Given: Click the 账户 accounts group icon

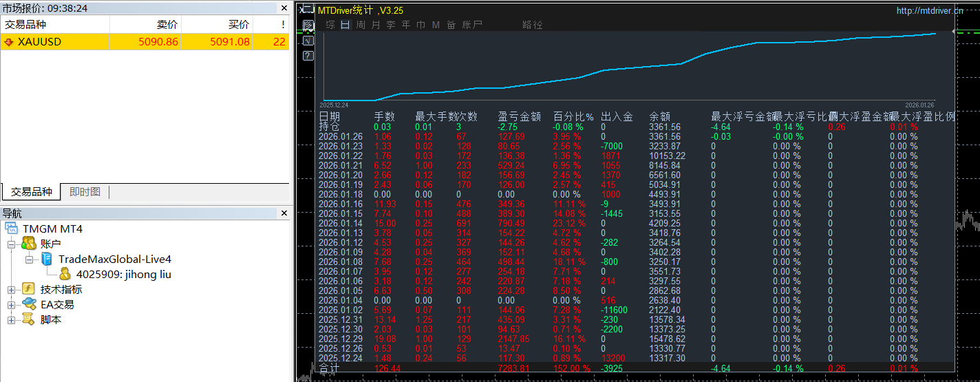Looking at the screenshot, I should click(x=29, y=244).
